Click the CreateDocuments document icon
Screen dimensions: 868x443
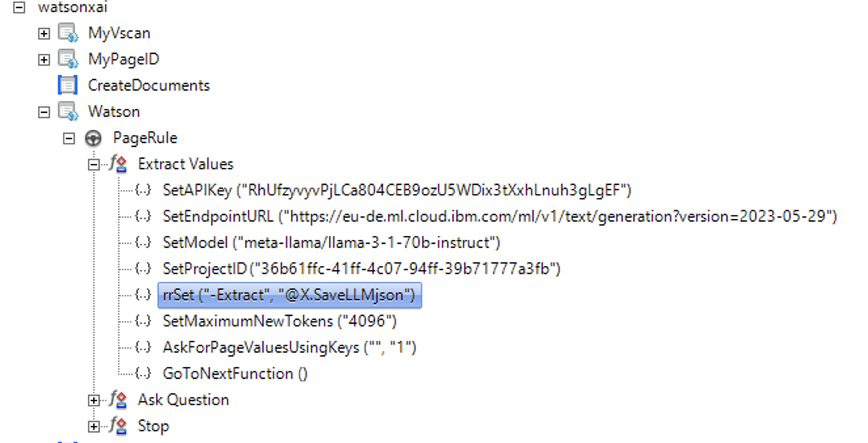pyautogui.click(x=68, y=85)
